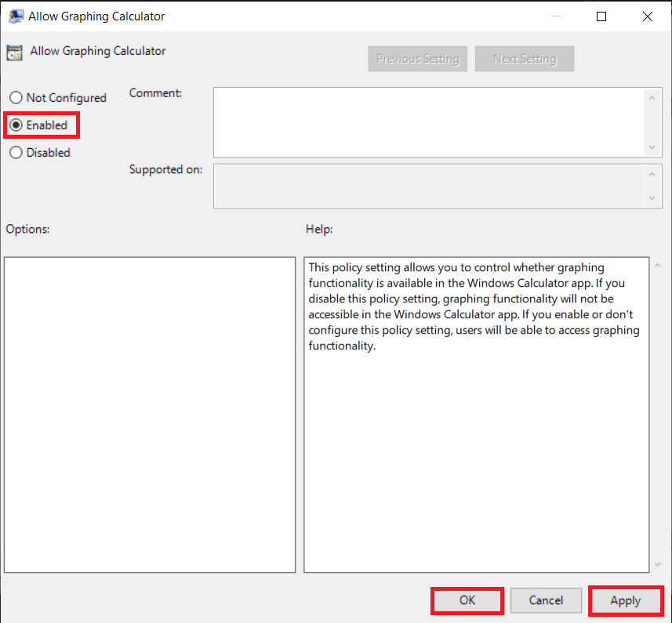Click the Supported on scroll up arrow
Viewport: 672px width, 623px height.
pos(652,173)
